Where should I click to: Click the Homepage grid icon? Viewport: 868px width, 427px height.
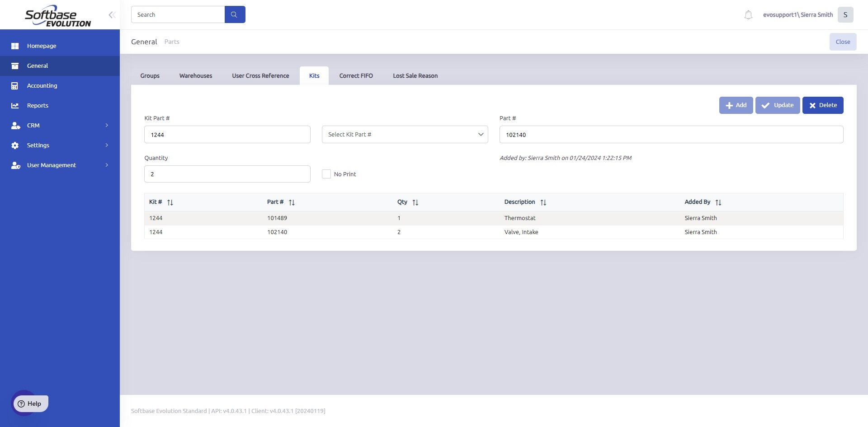15,46
